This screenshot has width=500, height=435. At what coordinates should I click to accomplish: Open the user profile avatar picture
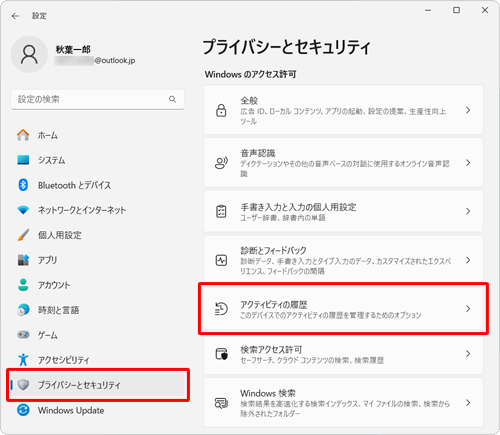click(x=29, y=54)
